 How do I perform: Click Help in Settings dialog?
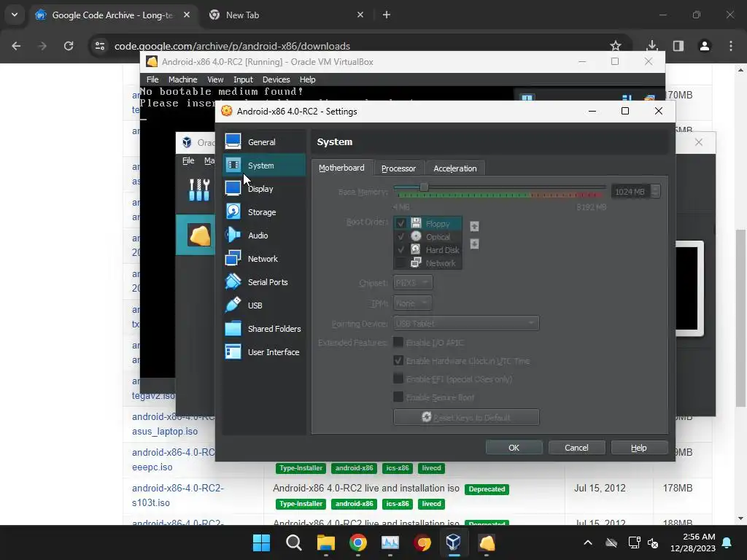tap(639, 448)
